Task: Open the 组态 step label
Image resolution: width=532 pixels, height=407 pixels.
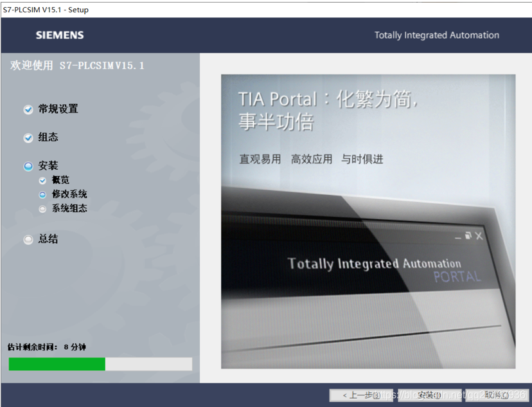Action: [48, 137]
